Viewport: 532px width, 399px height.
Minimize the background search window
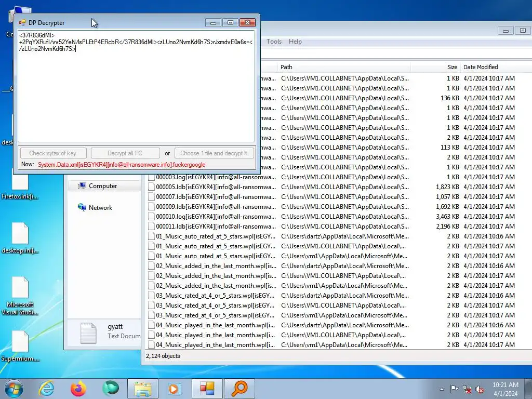[506, 31]
